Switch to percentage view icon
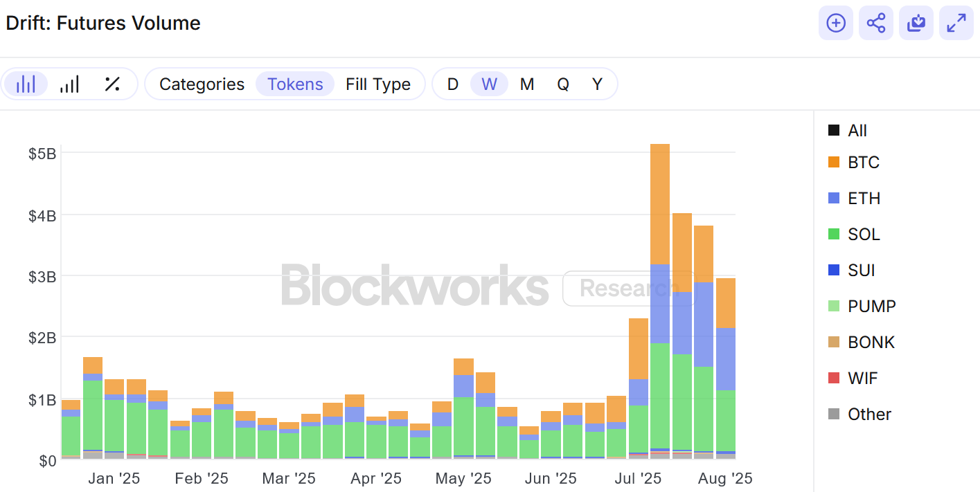The height and width of the screenshot is (492, 980). point(112,84)
